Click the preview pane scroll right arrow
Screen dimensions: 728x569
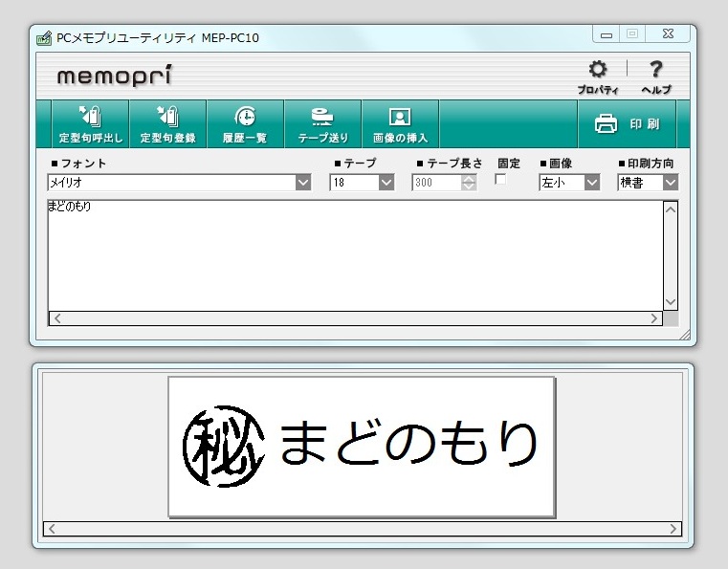click(x=673, y=529)
